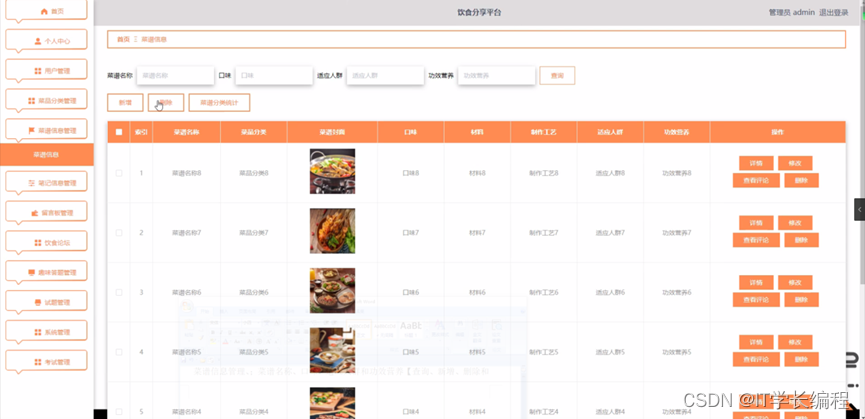Click 修改 for row 菜谱名称5
Image resolution: width=865 pixels, height=419 pixels.
[795, 342]
